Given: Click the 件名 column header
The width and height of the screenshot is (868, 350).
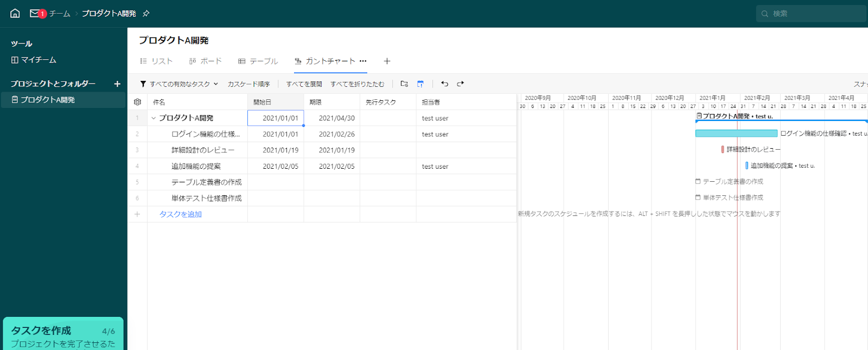Looking at the screenshot, I should pos(197,102).
